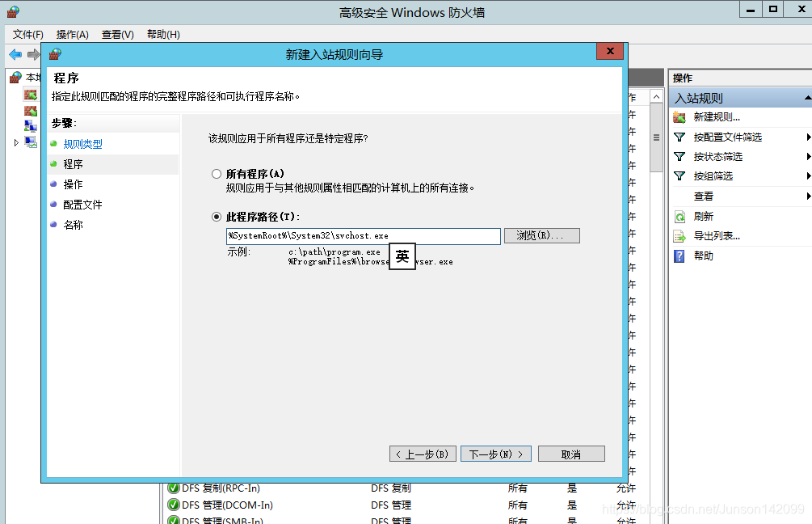
Task: Click the rules list vertical scrollbar thumb
Action: click(656, 137)
